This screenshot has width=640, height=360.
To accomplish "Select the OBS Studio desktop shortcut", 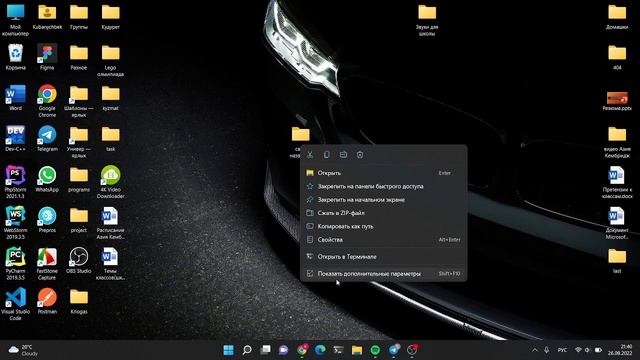I will pos(79,261).
